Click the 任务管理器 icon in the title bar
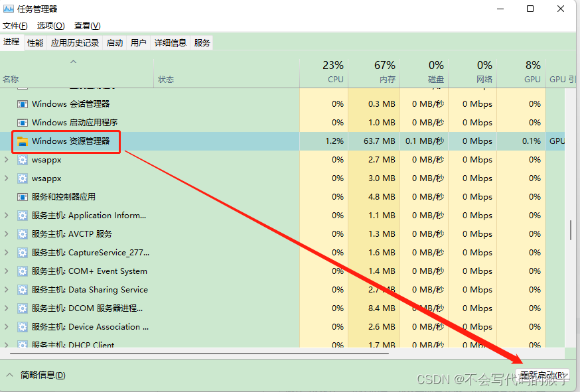Screen dimensions: 580x392 pos(10,9)
